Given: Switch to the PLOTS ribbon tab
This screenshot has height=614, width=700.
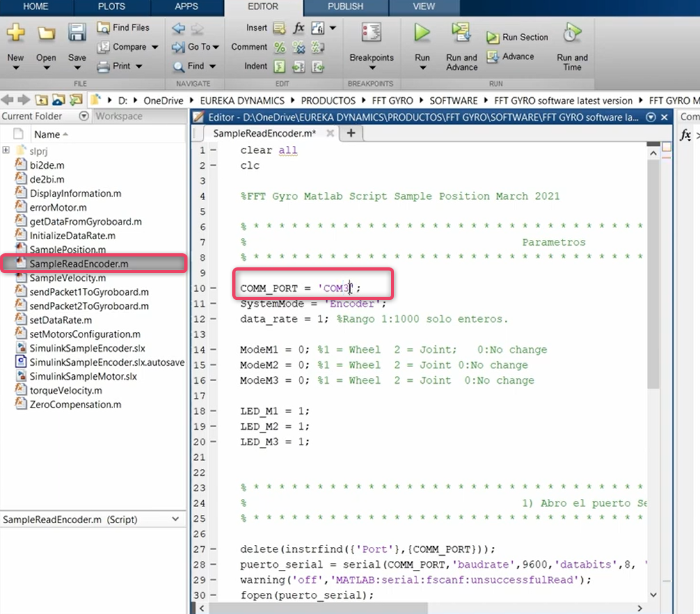Looking at the screenshot, I should click(x=111, y=6).
